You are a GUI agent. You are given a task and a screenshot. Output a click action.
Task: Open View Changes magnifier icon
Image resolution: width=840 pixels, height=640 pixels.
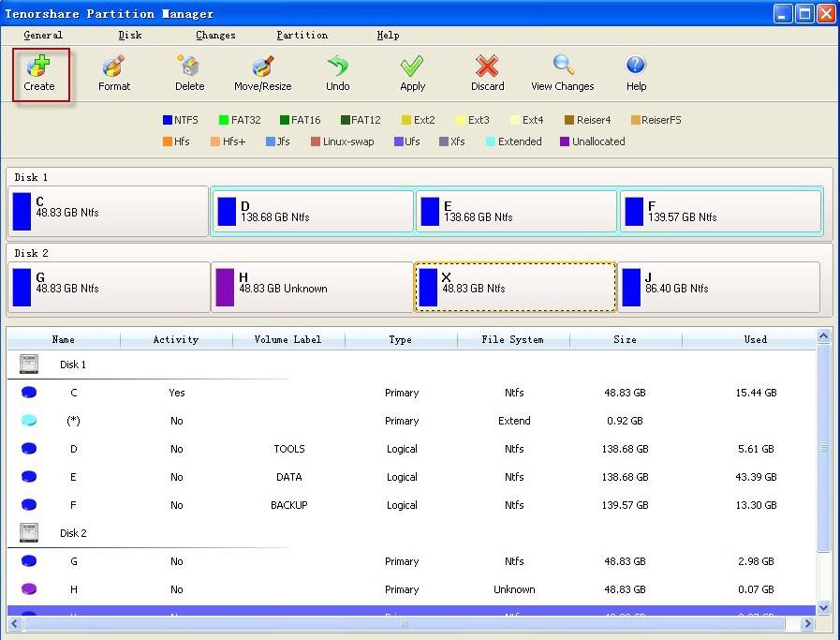tap(563, 66)
